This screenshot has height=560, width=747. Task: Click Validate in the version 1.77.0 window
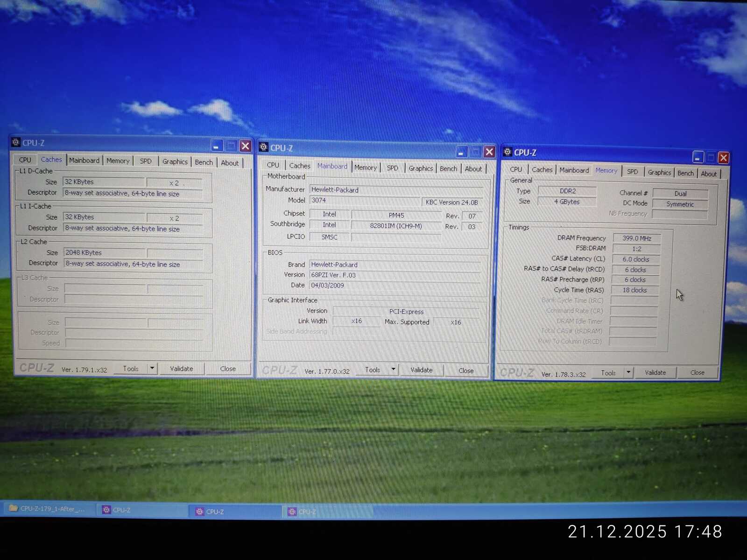click(422, 370)
